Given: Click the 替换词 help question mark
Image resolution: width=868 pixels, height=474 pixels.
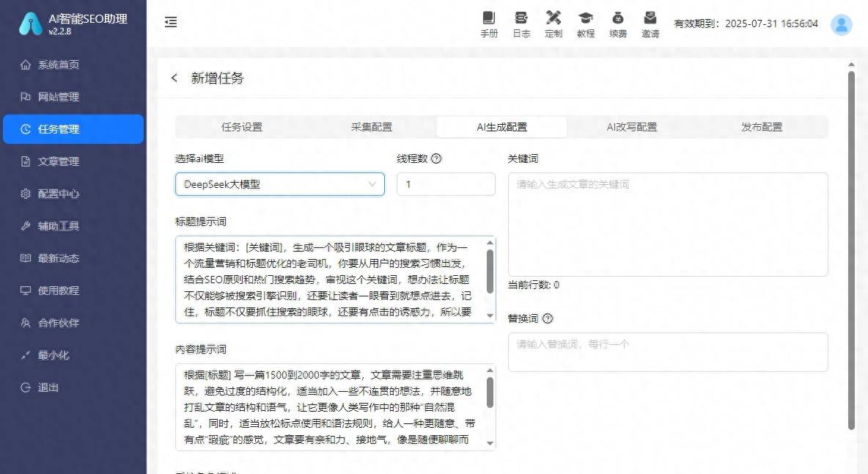Looking at the screenshot, I should click(547, 318).
